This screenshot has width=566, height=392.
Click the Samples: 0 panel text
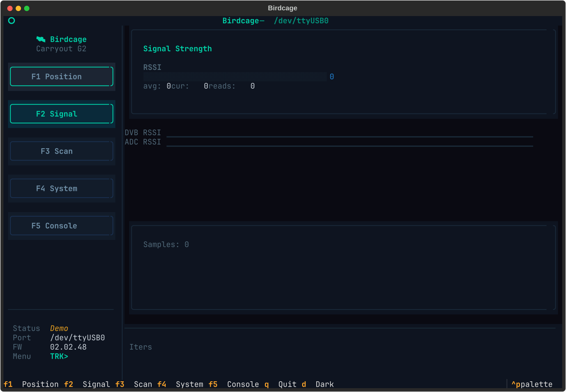point(166,245)
